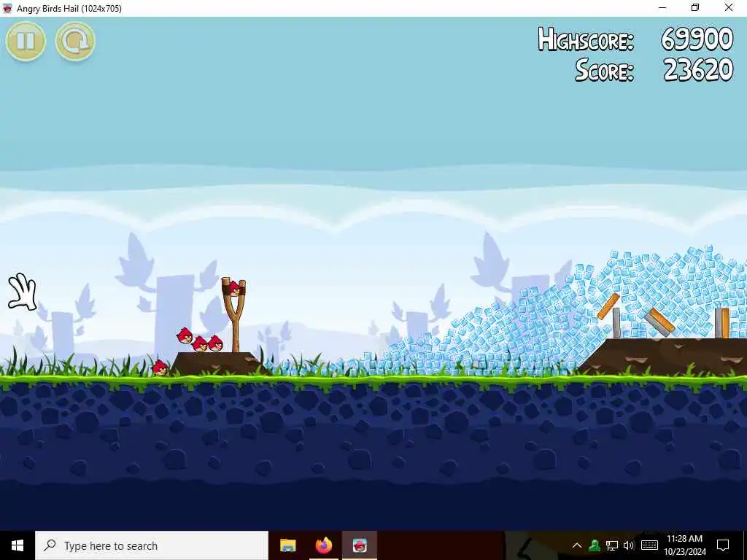Open File Explorer from the taskbar
Image resolution: width=747 pixels, height=560 pixels.
pos(287,545)
